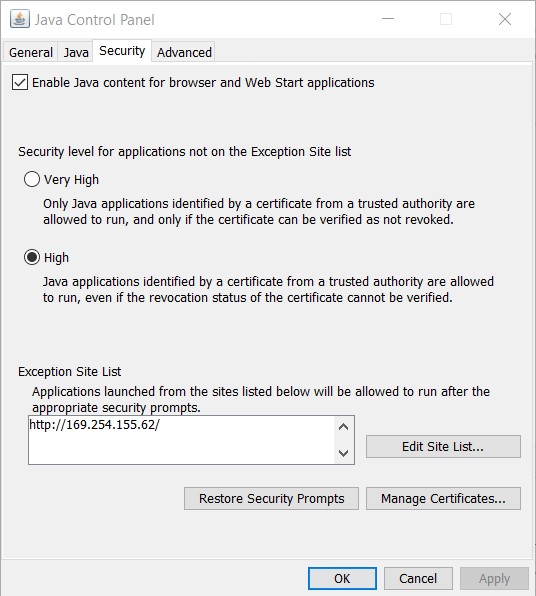Open Manage Certificates dialog
This screenshot has height=596, width=536.
(x=443, y=498)
